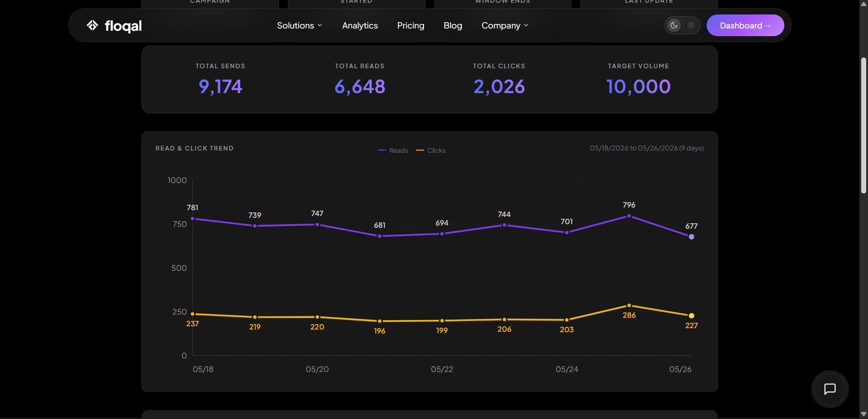Image resolution: width=868 pixels, height=419 pixels.
Task: Select the 206 clicks data point
Action: coord(505,320)
